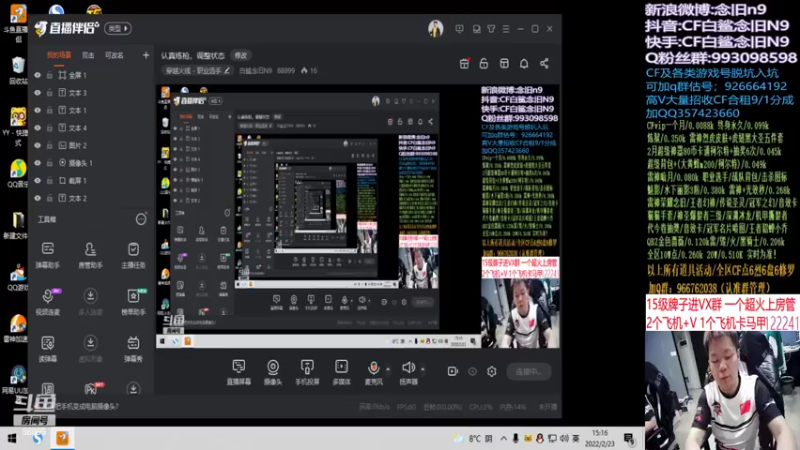Viewport: 800px width, 450px height.
Task: Click the round icon beside the record button
Action: pos(472,371)
